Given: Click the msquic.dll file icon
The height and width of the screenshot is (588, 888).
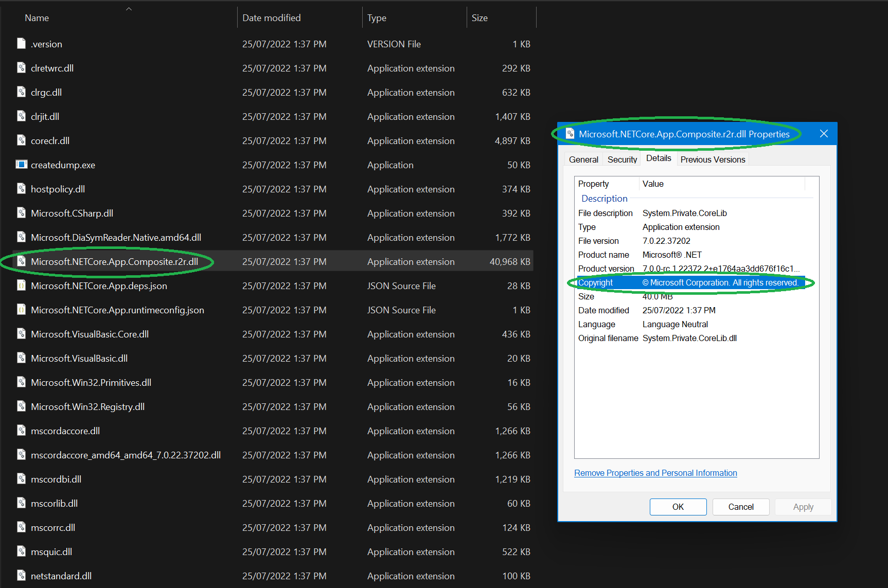Looking at the screenshot, I should click(x=21, y=551).
